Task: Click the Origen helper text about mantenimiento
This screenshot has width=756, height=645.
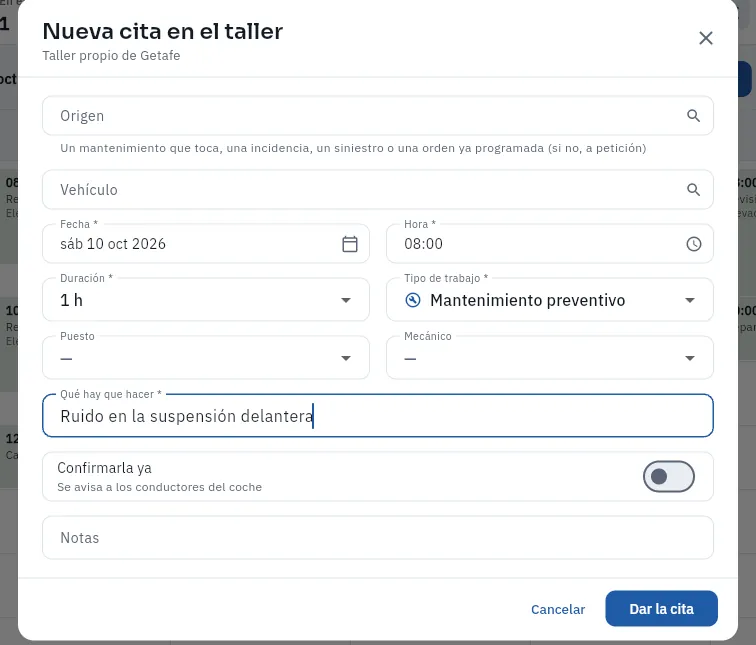Action: (353, 148)
